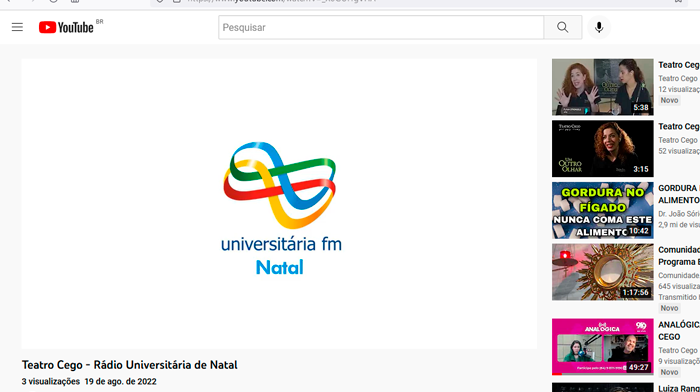Click the '3 visualizações' view count

[51, 382]
